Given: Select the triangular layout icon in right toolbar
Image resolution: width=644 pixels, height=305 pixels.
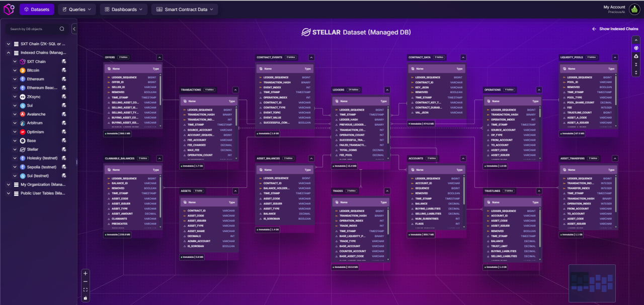Looking at the screenshot, I should click(636, 56).
